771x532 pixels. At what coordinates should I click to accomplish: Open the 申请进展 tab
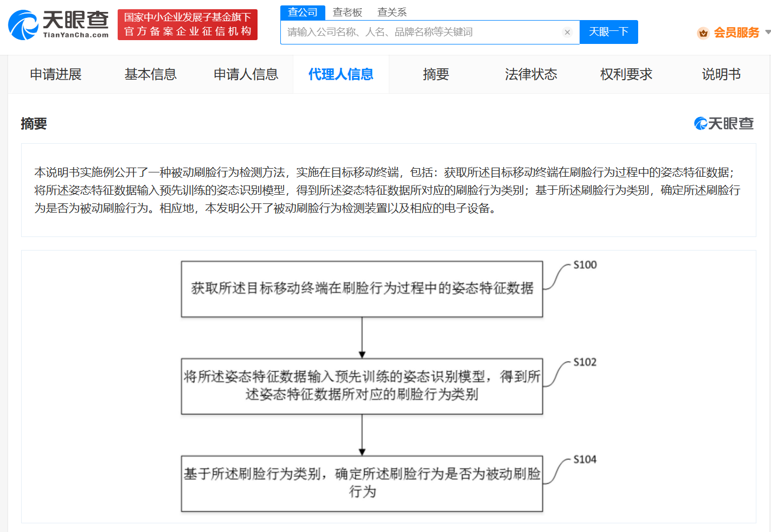[56, 74]
